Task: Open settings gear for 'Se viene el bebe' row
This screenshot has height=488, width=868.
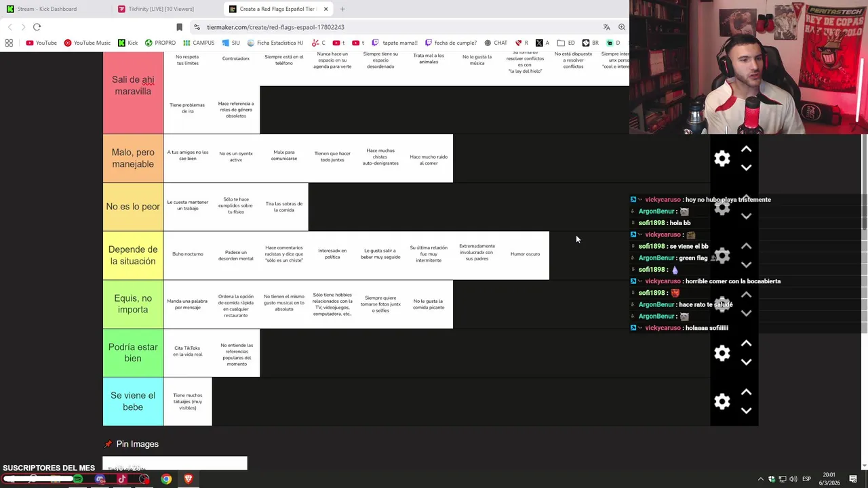Action: pyautogui.click(x=722, y=402)
